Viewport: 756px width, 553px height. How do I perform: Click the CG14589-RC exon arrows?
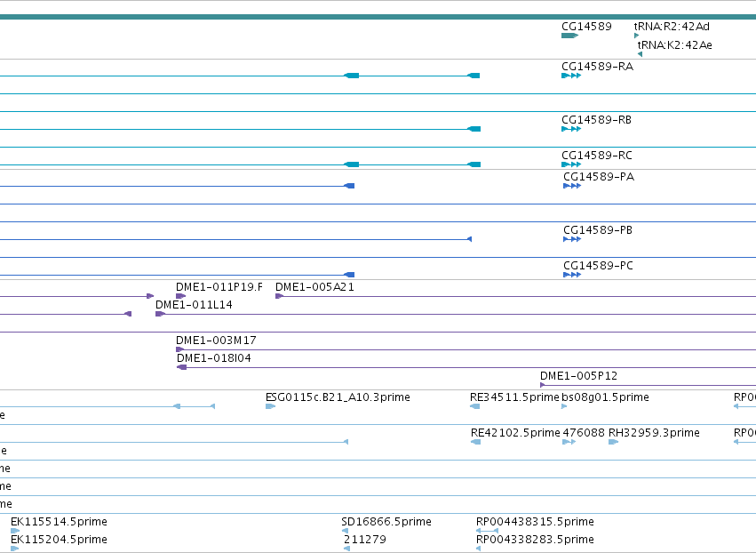[571, 164]
